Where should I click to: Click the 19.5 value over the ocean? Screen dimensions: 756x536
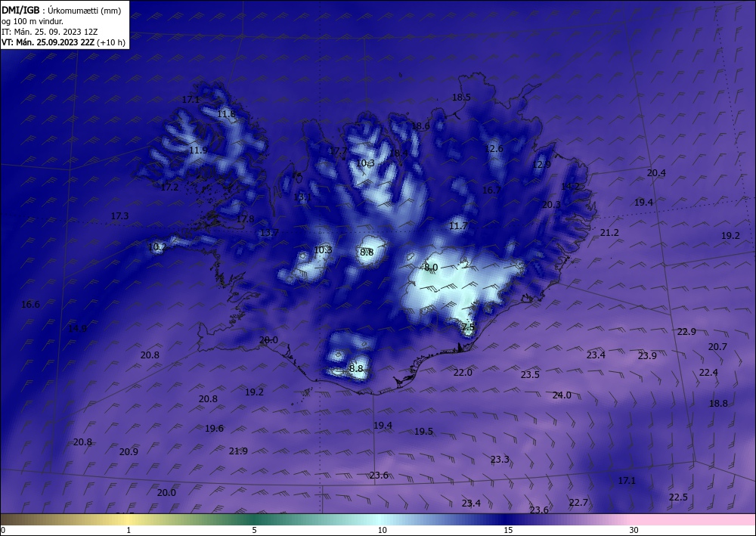point(423,432)
